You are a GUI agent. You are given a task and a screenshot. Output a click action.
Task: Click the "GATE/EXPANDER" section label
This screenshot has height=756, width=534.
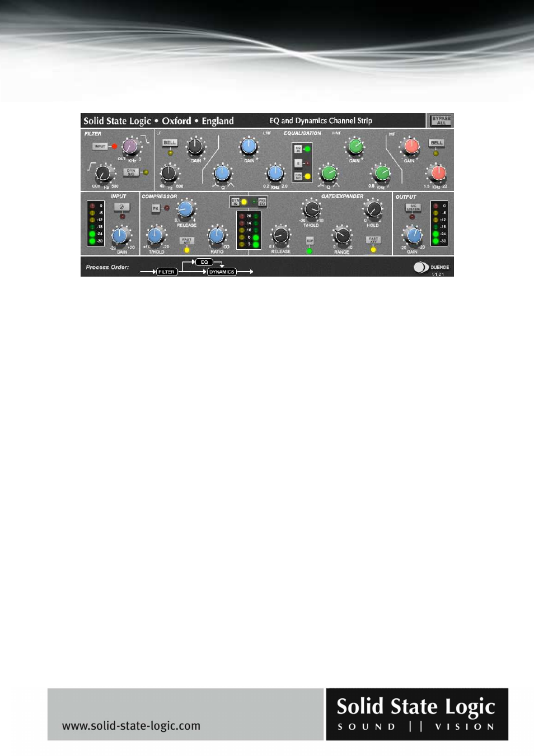(x=342, y=197)
